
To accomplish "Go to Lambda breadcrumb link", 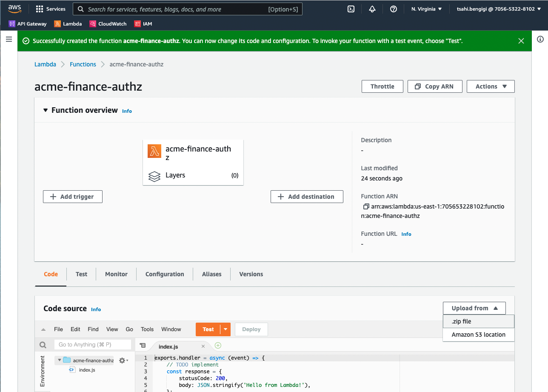I will [45, 64].
